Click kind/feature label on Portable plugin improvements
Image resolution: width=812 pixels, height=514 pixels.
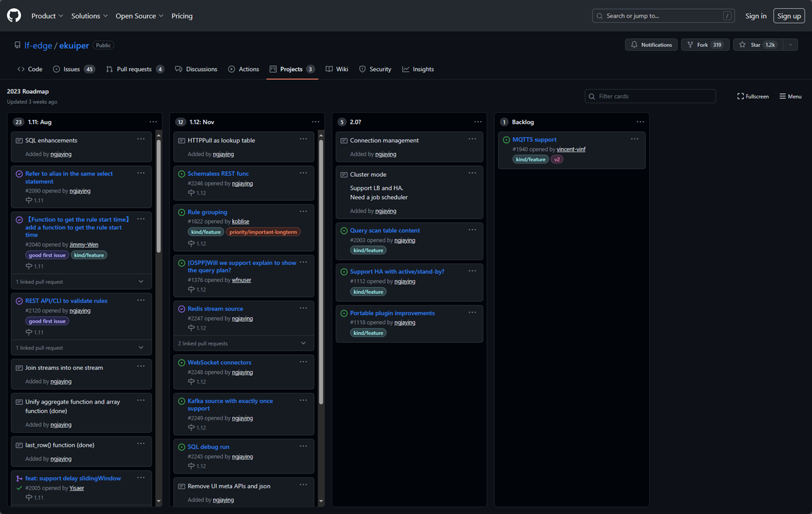(369, 333)
